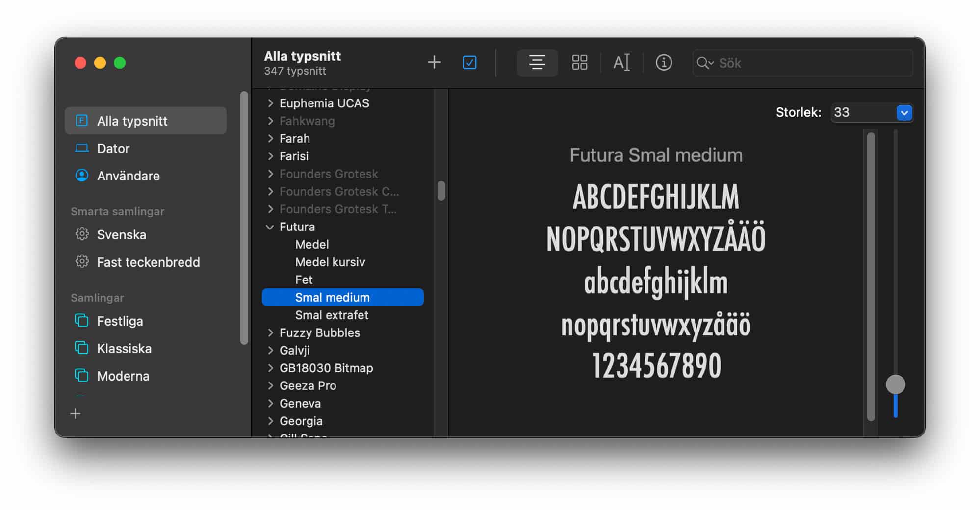The height and width of the screenshot is (510, 980).
Task: Expand the Founders Grotesk font family
Action: click(270, 174)
